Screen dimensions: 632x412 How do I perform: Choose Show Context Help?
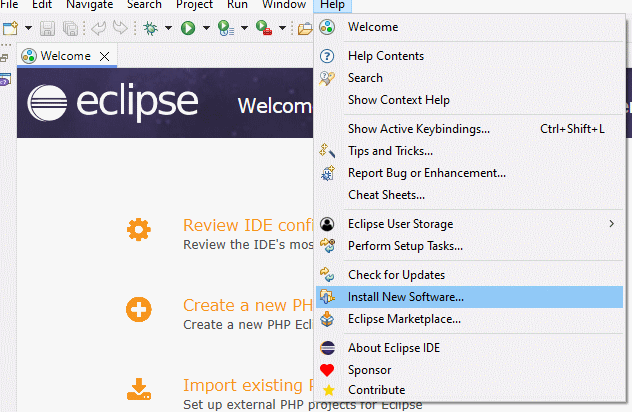pos(470,100)
